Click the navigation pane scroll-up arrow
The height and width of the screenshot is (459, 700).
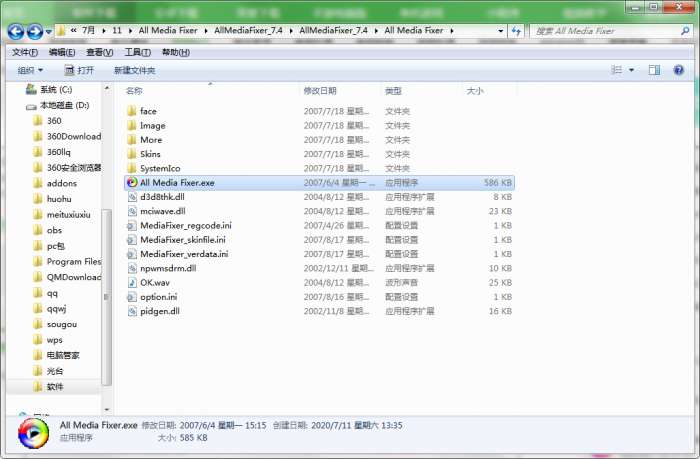click(x=107, y=88)
